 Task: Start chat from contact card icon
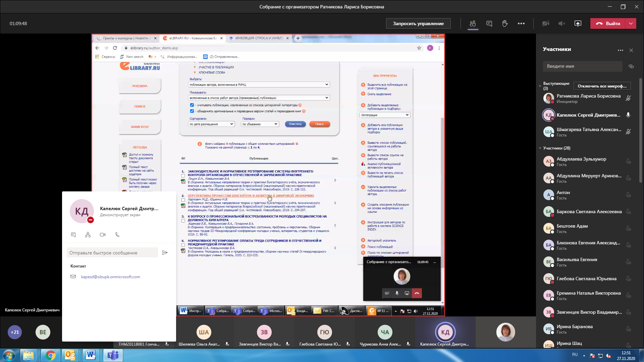pos(73,235)
